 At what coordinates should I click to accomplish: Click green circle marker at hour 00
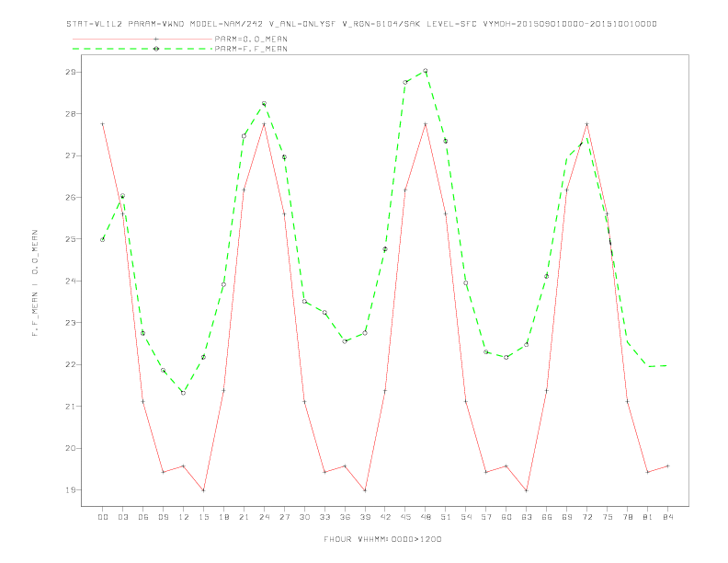pos(103,240)
